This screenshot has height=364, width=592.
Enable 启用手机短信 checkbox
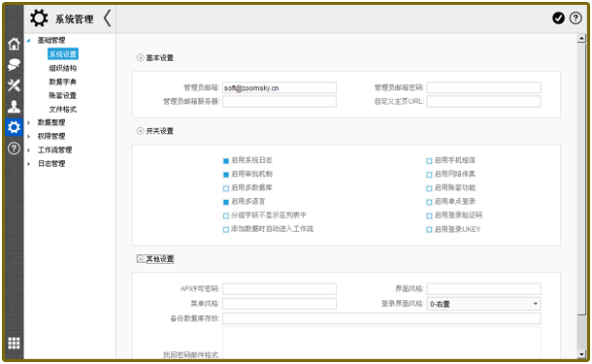(x=429, y=161)
